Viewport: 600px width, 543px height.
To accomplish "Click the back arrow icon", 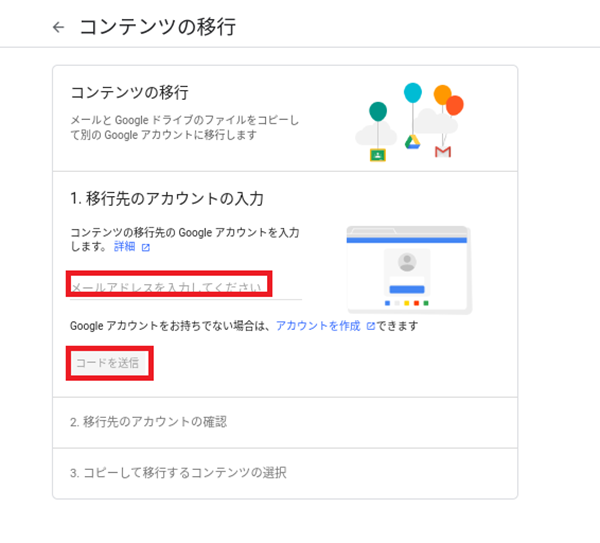I will point(58,27).
